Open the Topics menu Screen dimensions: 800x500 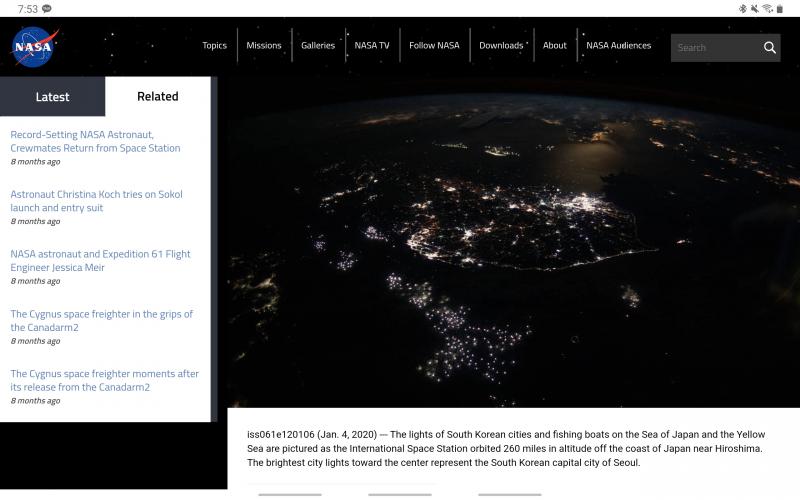tap(214, 46)
